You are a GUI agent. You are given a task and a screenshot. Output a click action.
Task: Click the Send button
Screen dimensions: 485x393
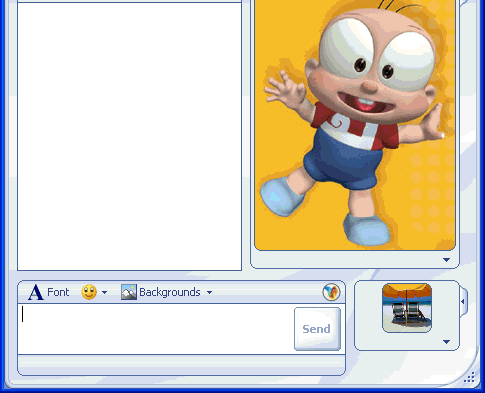click(x=317, y=329)
